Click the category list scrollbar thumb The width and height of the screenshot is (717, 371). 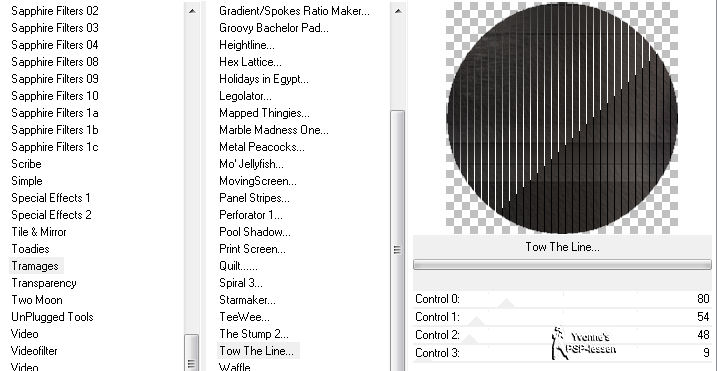pyautogui.click(x=192, y=353)
